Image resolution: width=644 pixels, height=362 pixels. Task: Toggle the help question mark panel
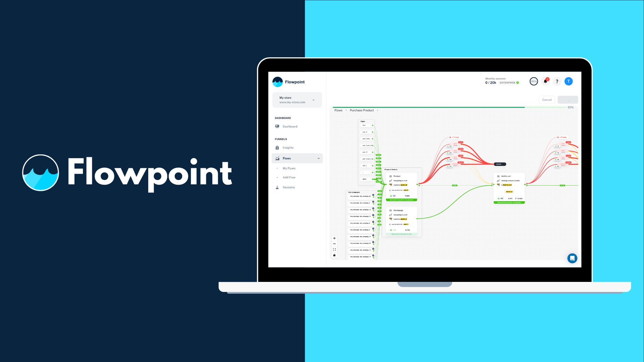click(x=557, y=81)
